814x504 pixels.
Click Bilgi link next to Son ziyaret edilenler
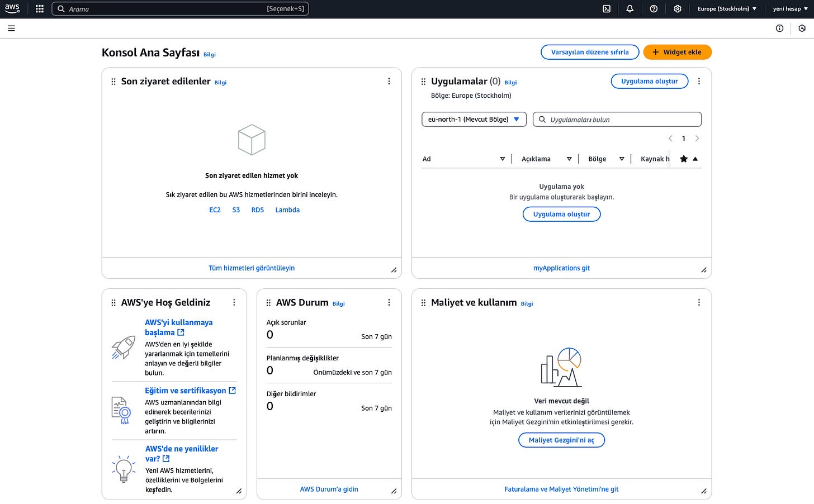[x=221, y=83]
